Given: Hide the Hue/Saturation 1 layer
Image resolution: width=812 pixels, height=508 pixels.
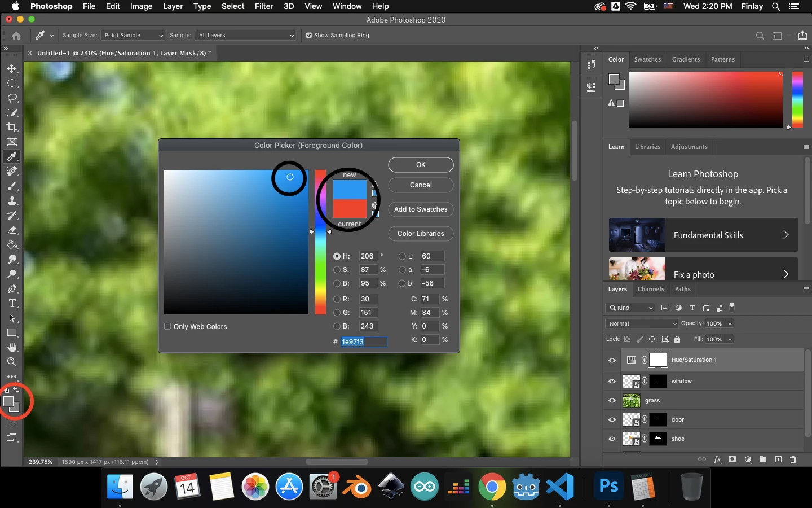Looking at the screenshot, I should (x=612, y=360).
